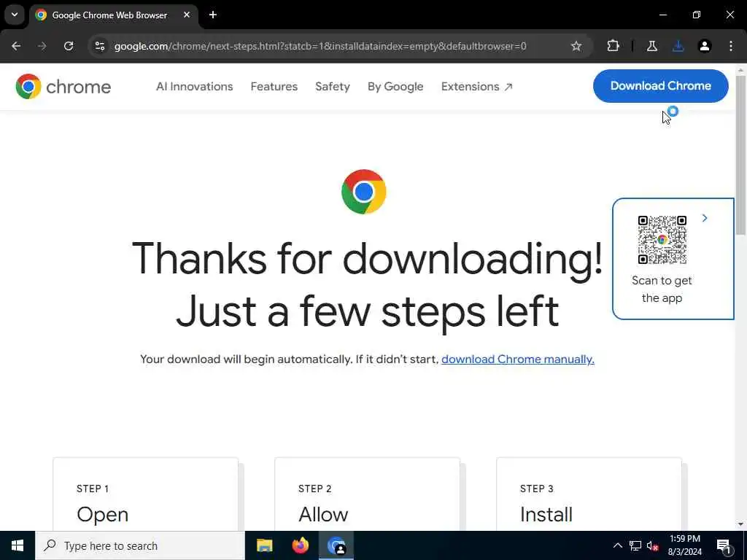Open tab search dropdown arrow

point(15,15)
